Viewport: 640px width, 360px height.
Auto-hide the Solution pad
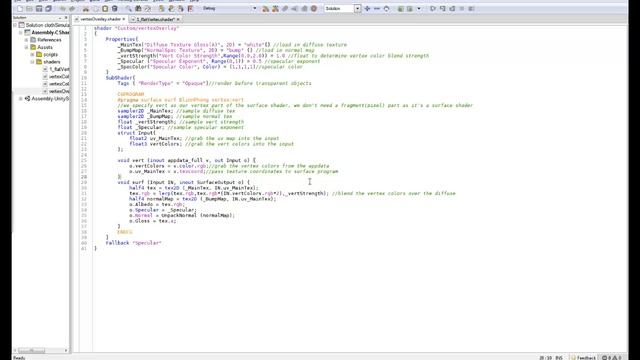60,18
